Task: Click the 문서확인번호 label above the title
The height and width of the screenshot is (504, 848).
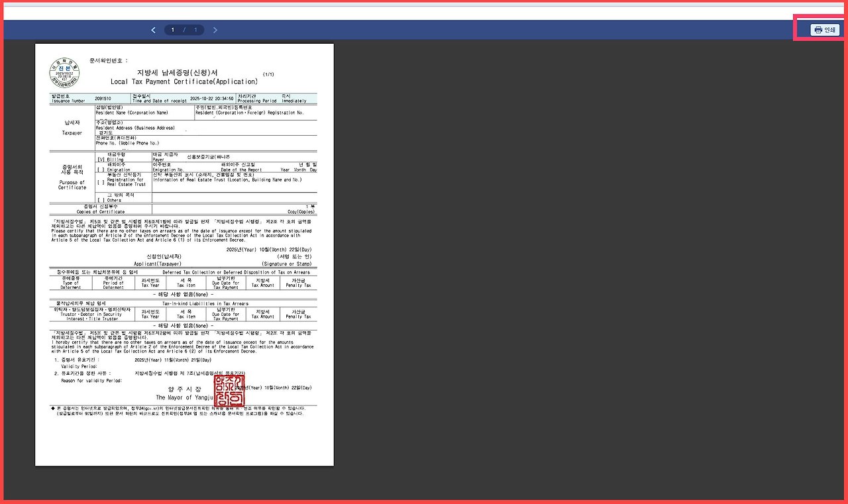Action: tap(109, 60)
